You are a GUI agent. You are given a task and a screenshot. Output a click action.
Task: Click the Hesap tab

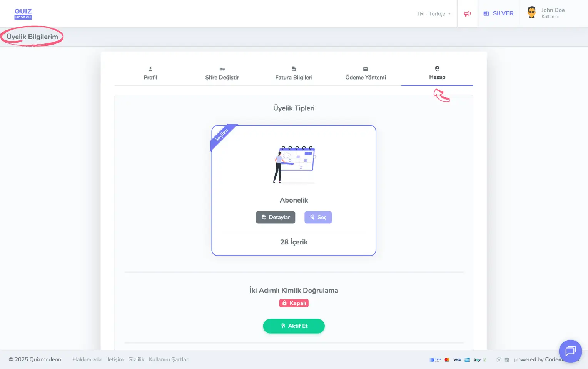point(437,73)
